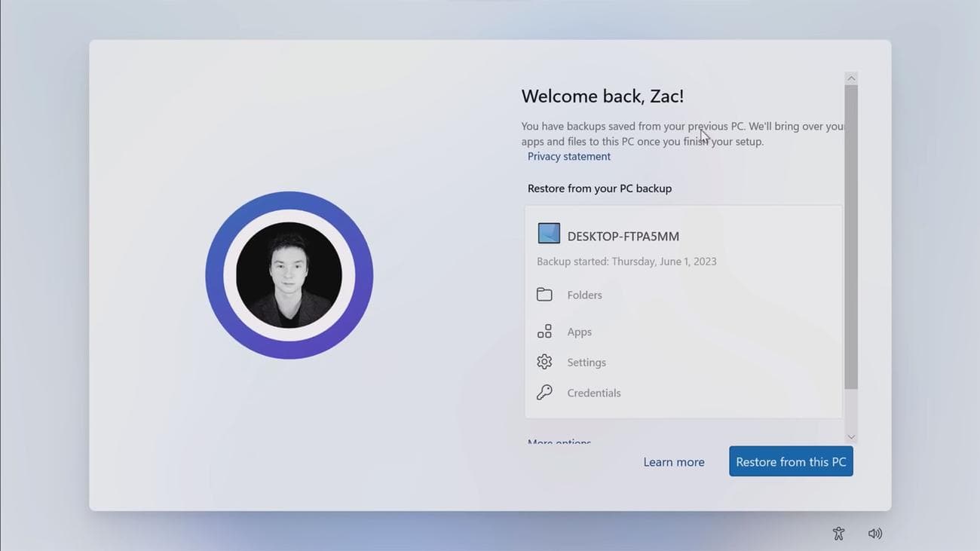Open the accessibility options icon

(x=838, y=533)
